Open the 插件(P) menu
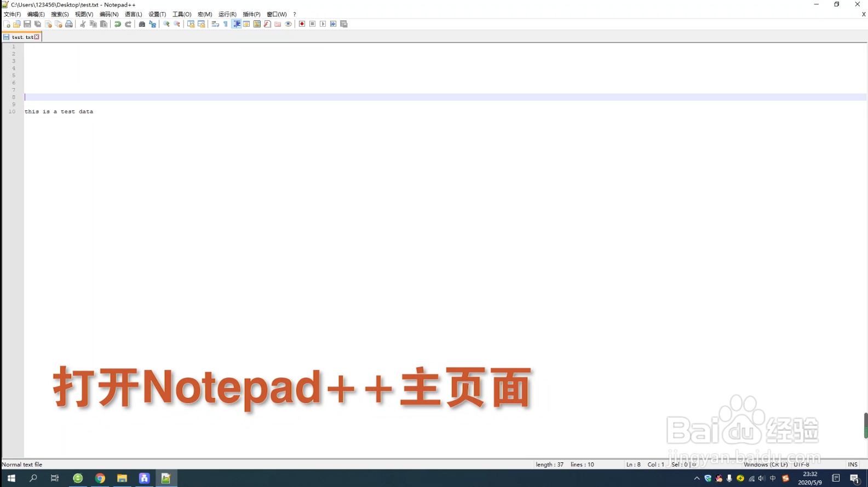868x487 pixels. click(x=251, y=14)
